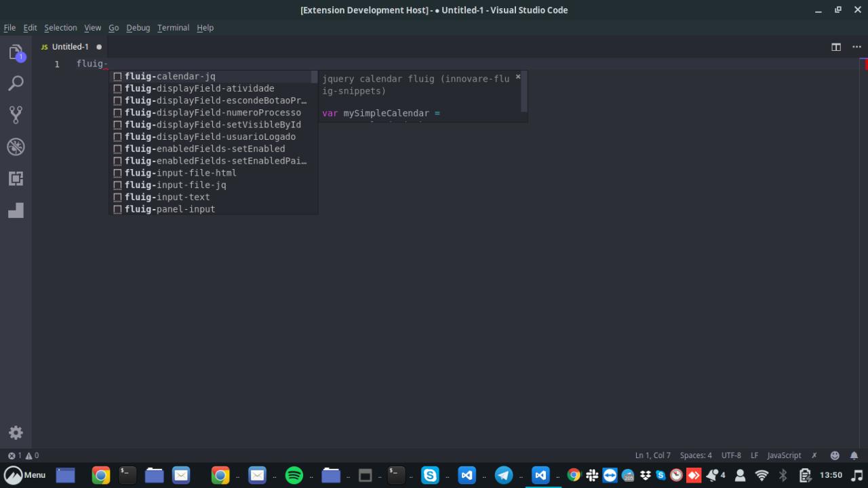868x488 pixels.
Task: Select the Untitled-1 editor tab
Action: (71, 47)
